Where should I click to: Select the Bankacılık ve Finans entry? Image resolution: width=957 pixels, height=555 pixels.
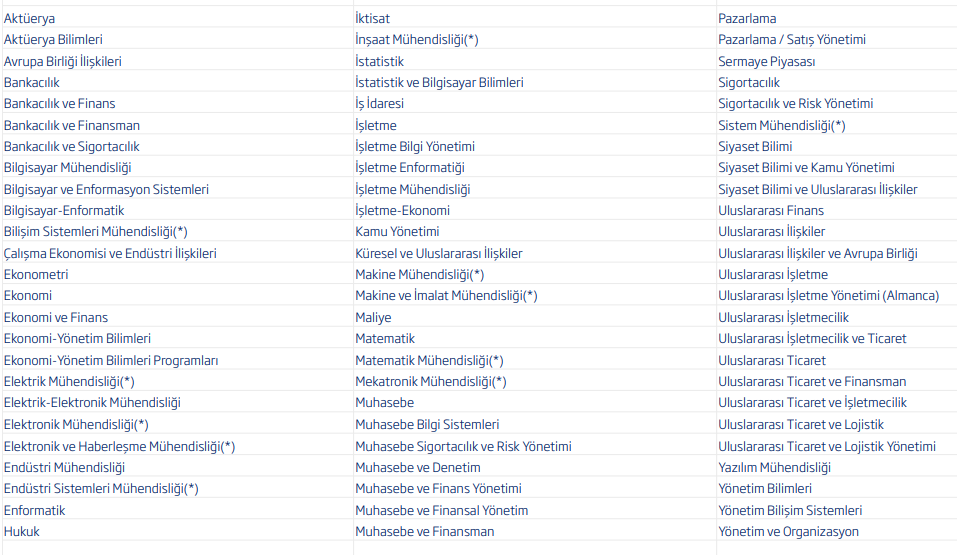point(59,104)
